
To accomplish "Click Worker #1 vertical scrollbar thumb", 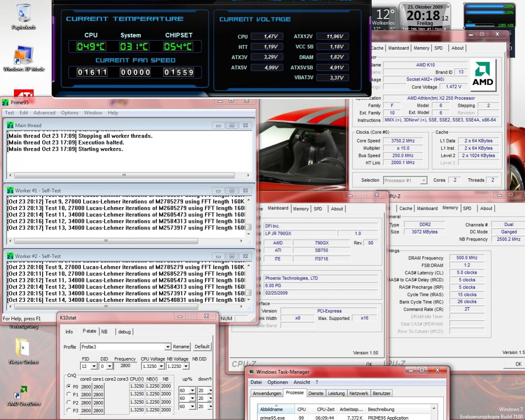I will click(x=248, y=227).
